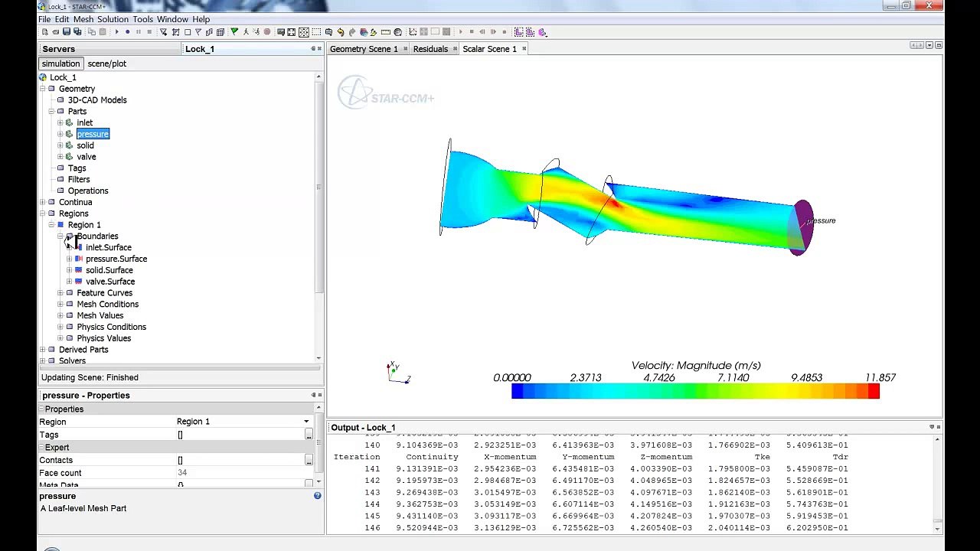Expand the Feature Curves node
This screenshot has width=980, height=551.
point(60,293)
